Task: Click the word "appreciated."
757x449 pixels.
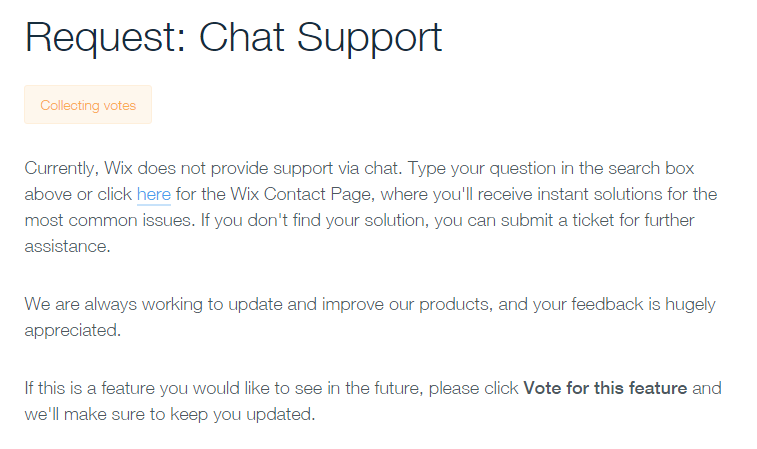Action: (x=73, y=331)
